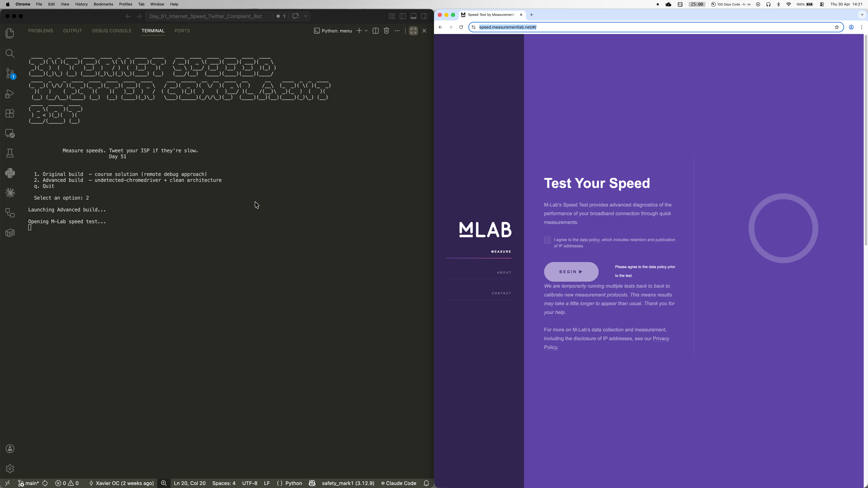Screen dimensions: 868x488
Task: Open the Claude Code starburst panel
Action: (10, 193)
